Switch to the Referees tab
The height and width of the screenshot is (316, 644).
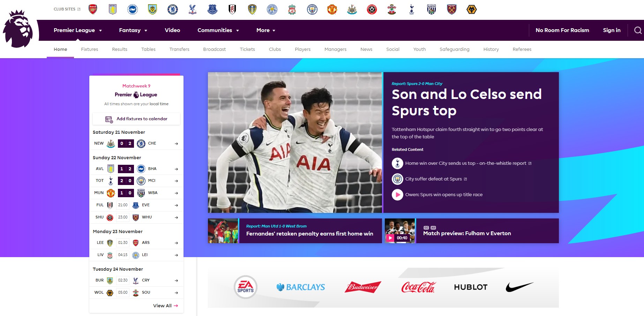click(522, 49)
